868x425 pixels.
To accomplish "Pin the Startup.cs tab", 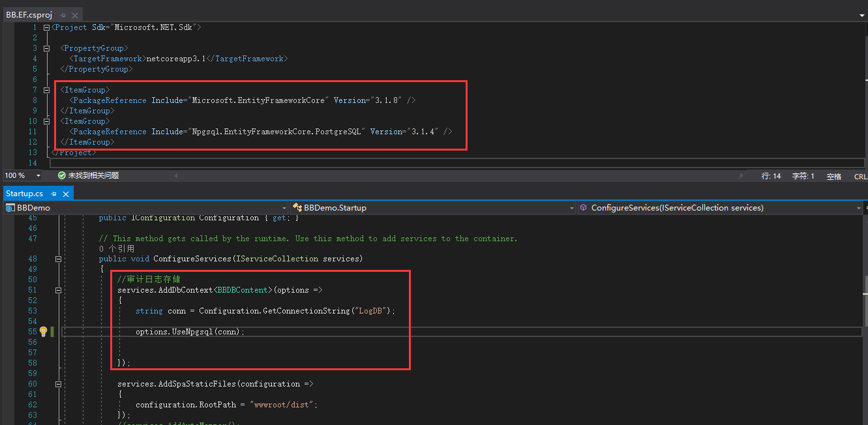I will 53,194.
